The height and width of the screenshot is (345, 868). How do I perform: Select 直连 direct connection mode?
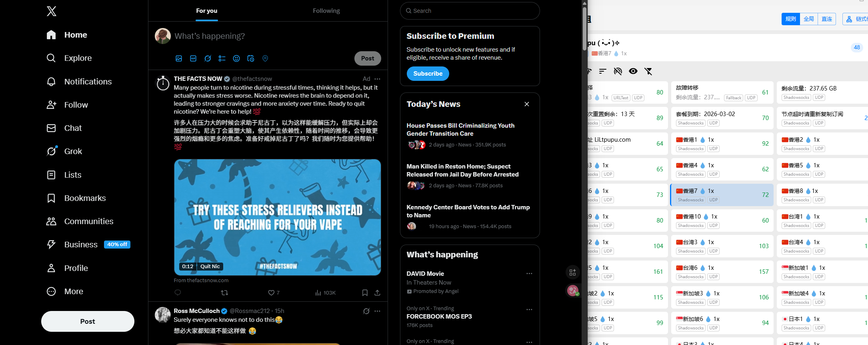point(826,19)
